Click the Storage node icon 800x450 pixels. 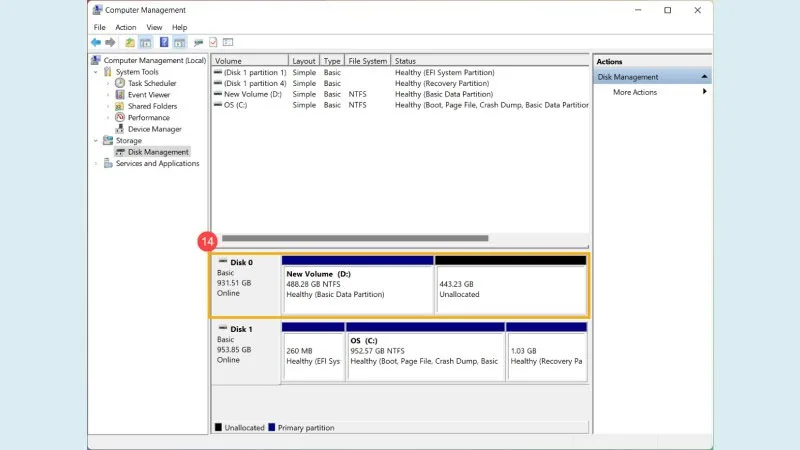point(108,140)
